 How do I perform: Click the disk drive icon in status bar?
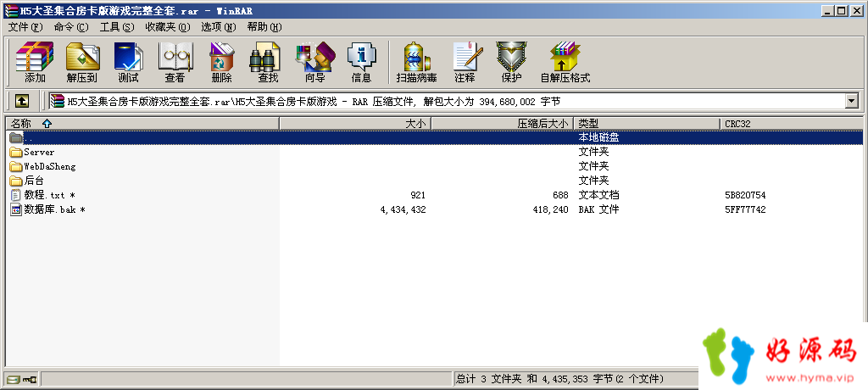coord(14,380)
